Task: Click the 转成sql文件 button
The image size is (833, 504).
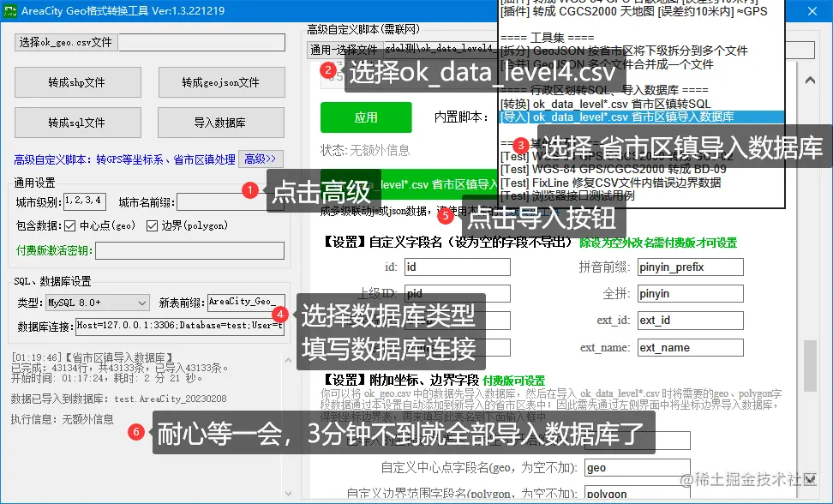Action: click(77, 123)
